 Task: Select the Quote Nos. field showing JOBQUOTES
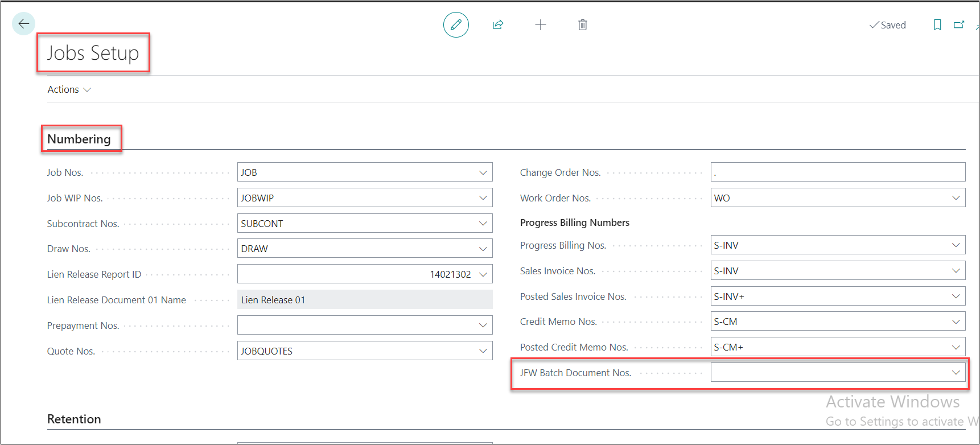[357, 351]
